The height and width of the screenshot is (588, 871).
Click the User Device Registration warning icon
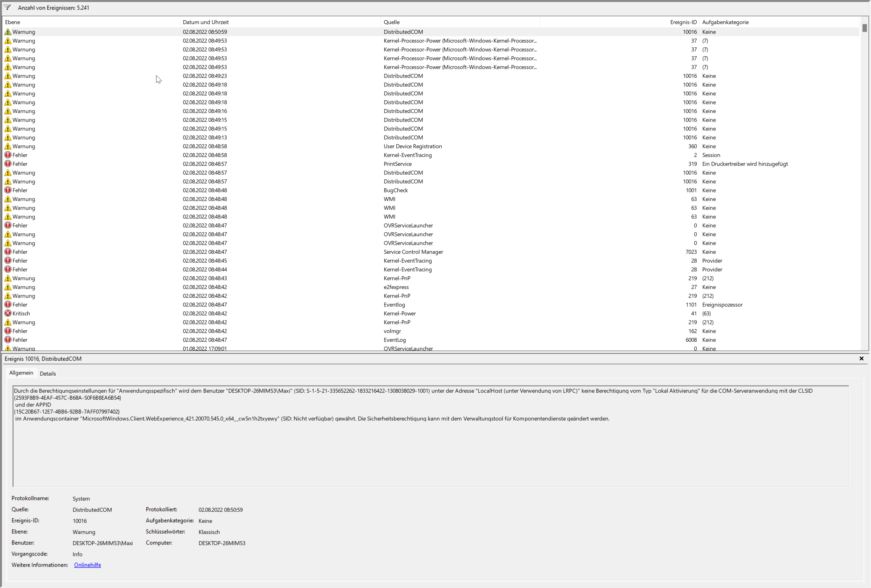click(7, 146)
